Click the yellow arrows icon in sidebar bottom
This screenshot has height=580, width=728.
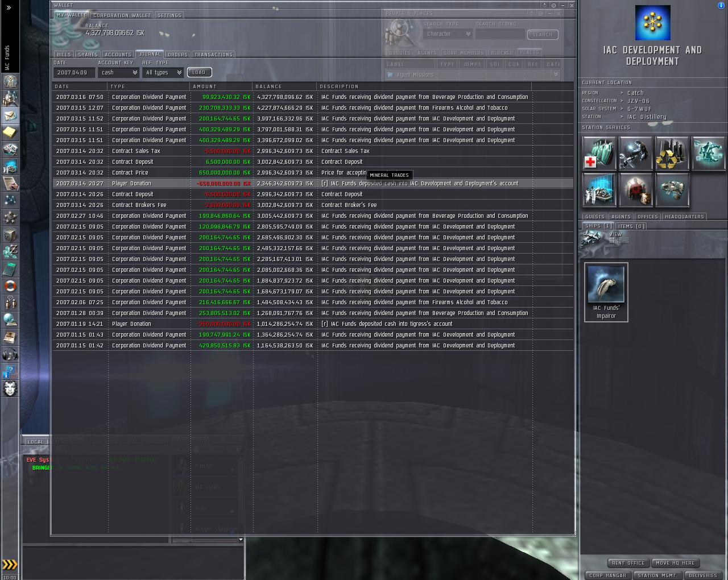pyautogui.click(x=10, y=565)
